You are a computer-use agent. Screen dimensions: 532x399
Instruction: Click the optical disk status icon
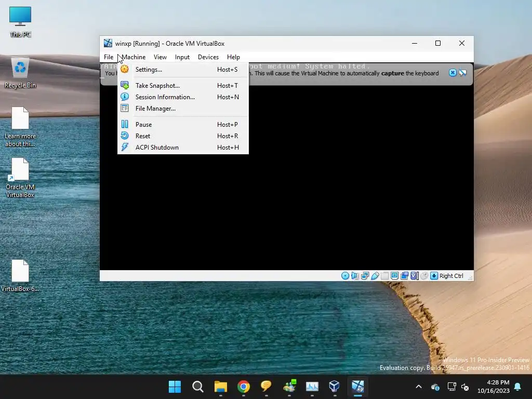tap(345, 276)
